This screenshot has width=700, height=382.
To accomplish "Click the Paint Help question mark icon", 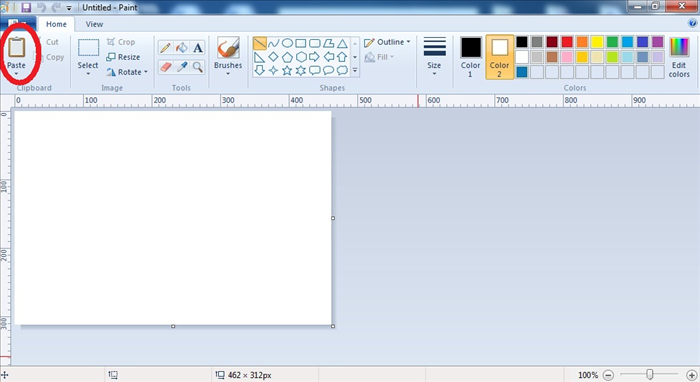I will pyautogui.click(x=693, y=24).
